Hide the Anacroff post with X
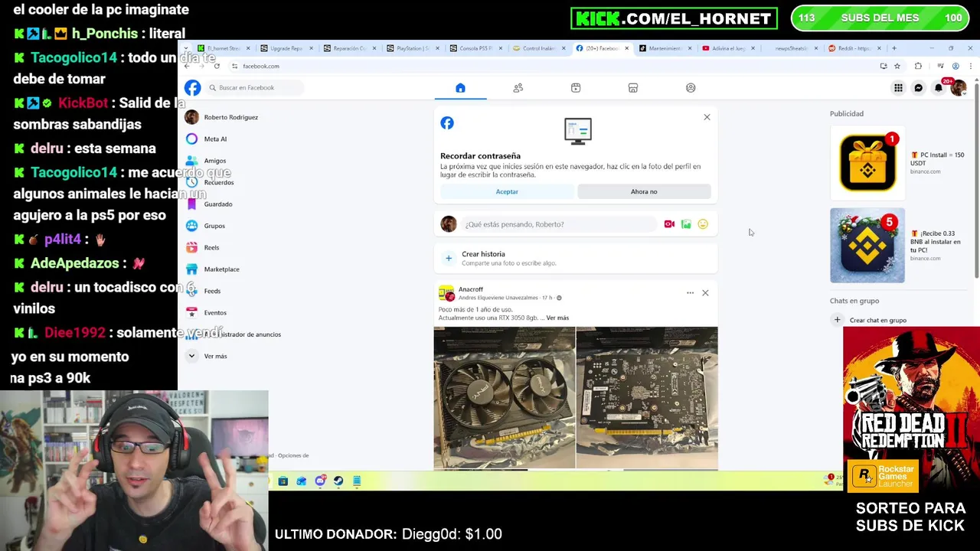 tap(705, 293)
